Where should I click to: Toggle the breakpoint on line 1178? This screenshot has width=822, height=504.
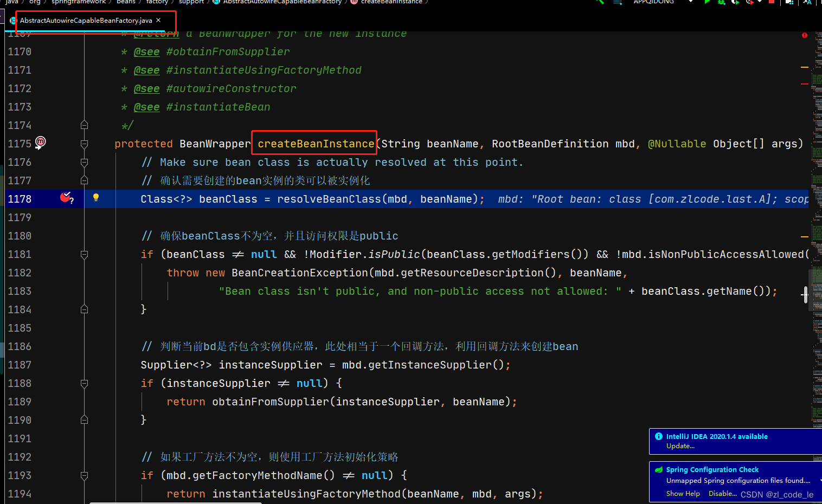[66, 198]
